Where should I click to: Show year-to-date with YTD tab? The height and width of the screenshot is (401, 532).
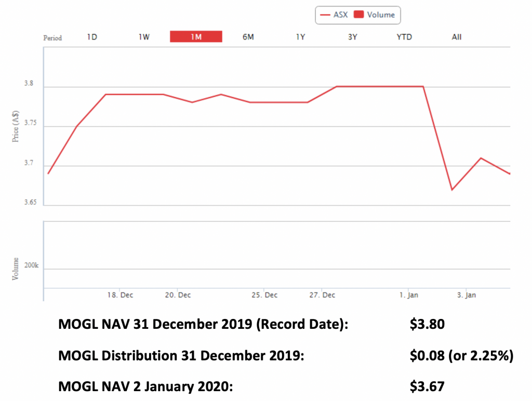pyautogui.click(x=404, y=37)
